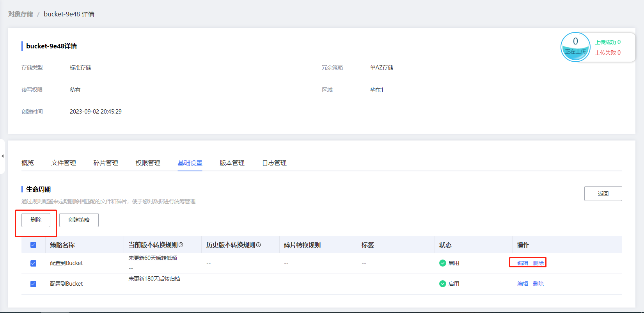Switch to the 概览 tab

(x=28, y=163)
